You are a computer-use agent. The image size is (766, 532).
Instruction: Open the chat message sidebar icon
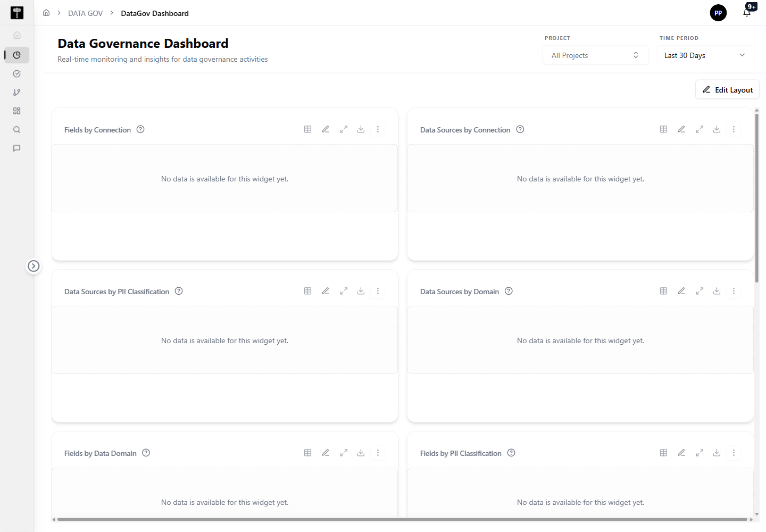(17, 148)
